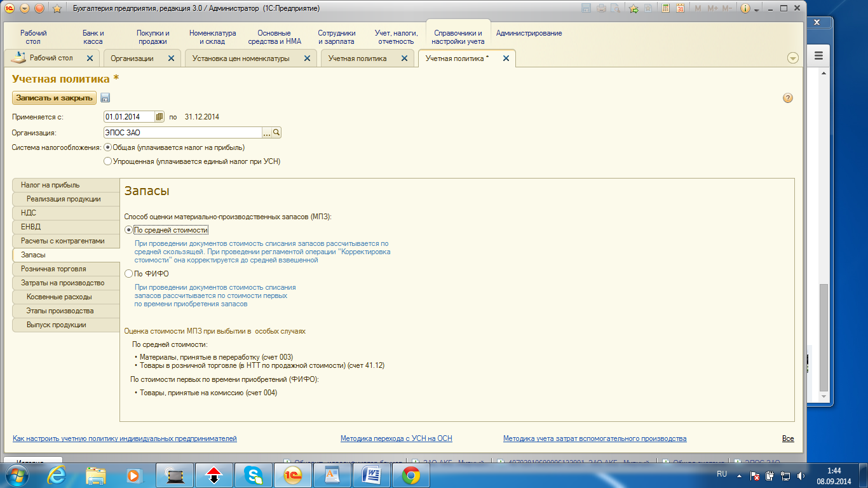
Task: Close the 'Организации' tab
Action: 171,58
